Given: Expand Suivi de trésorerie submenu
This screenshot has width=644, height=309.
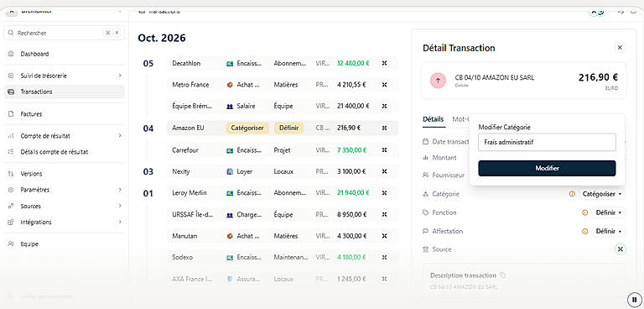Looking at the screenshot, I should click(120, 76).
